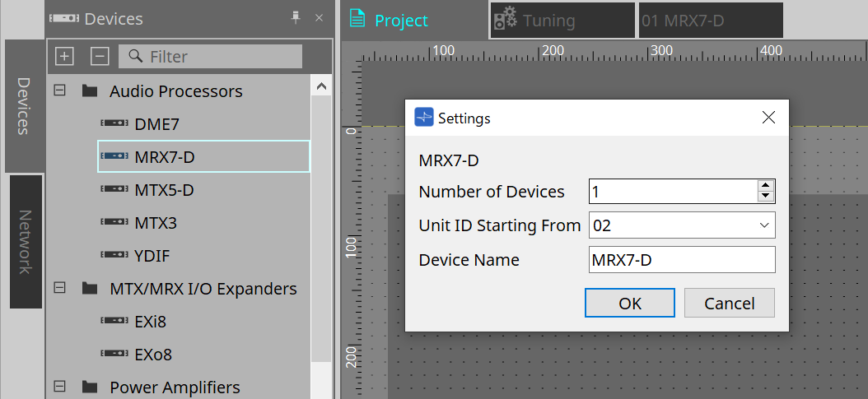Click the Power Amplifiers folder icon
This screenshot has width=868, height=399.
click(x=90, y=387)
